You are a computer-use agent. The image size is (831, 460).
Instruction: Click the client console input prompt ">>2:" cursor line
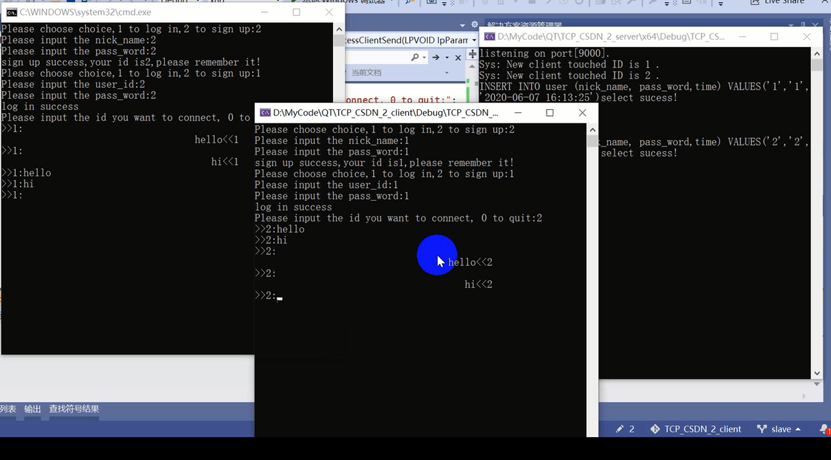click(269, 296)
